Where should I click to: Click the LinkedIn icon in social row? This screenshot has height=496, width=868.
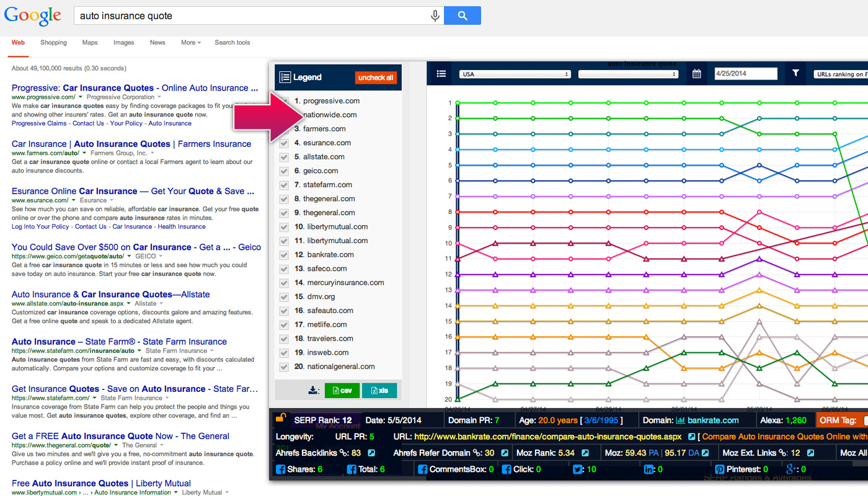click(649, 469)
